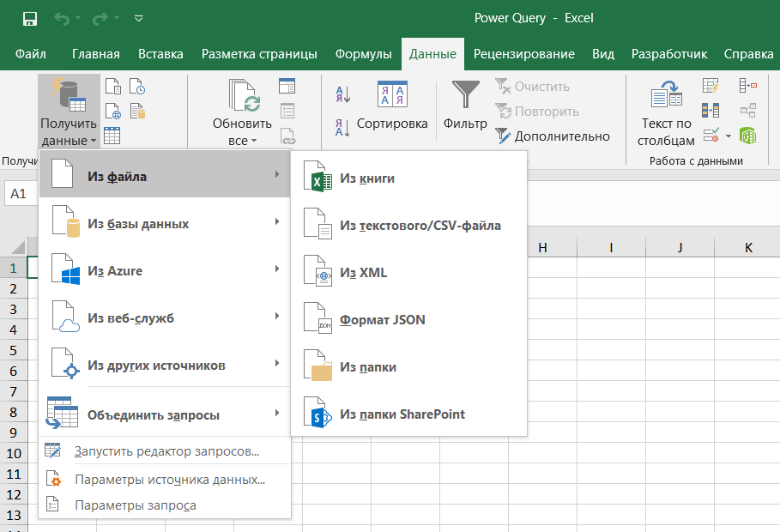This screenshot has width=780, height=532.
Task: Expand the Из базы данных submenu
Action: click(165, 222)
